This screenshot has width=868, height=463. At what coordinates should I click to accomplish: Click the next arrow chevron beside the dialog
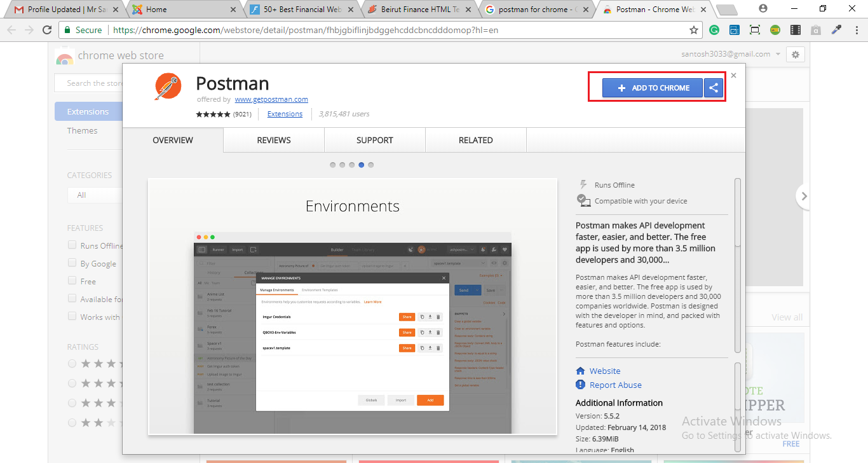tap(804, 197)
